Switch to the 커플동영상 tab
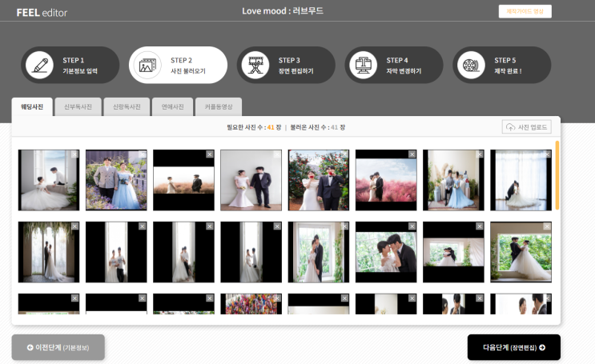 (x=219, y=107)
